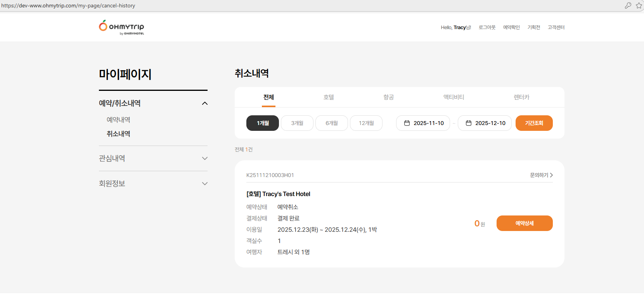Open 취소내역 in the sidebar
This screenshot has height=297, width=644.
click(118, 134)
